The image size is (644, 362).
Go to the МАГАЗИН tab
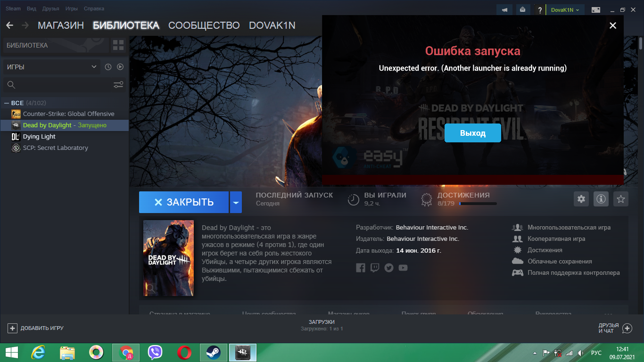tap(61, 25)
